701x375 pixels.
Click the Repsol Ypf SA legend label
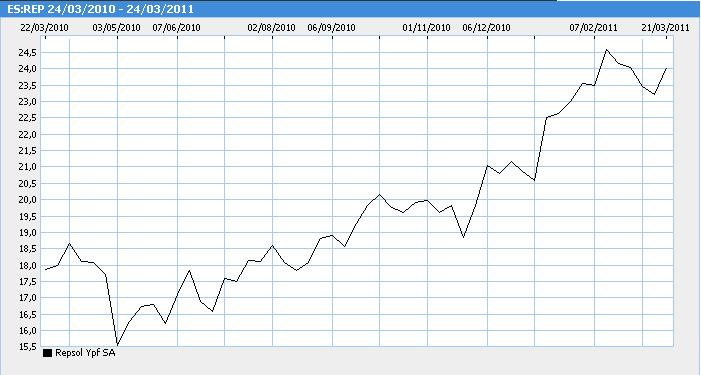coord(85,353)
